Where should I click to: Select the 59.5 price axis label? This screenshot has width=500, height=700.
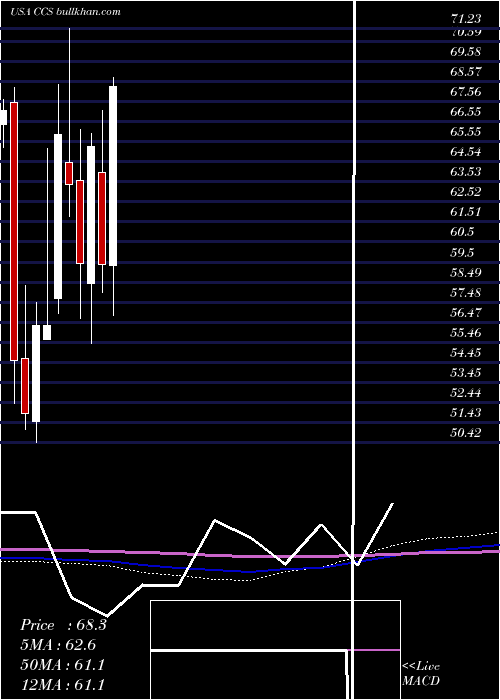coord(462,253)
